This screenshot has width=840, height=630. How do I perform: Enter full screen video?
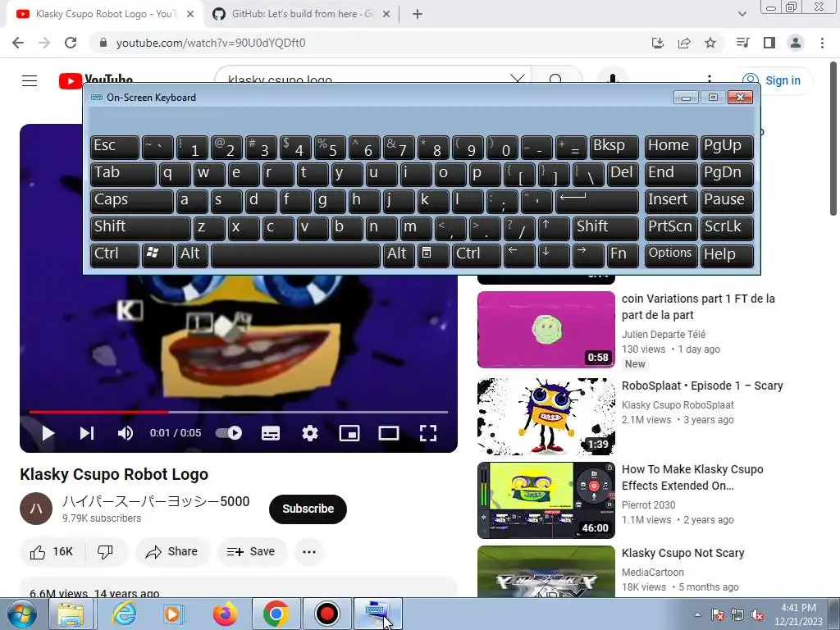click(x=428, y=433)
